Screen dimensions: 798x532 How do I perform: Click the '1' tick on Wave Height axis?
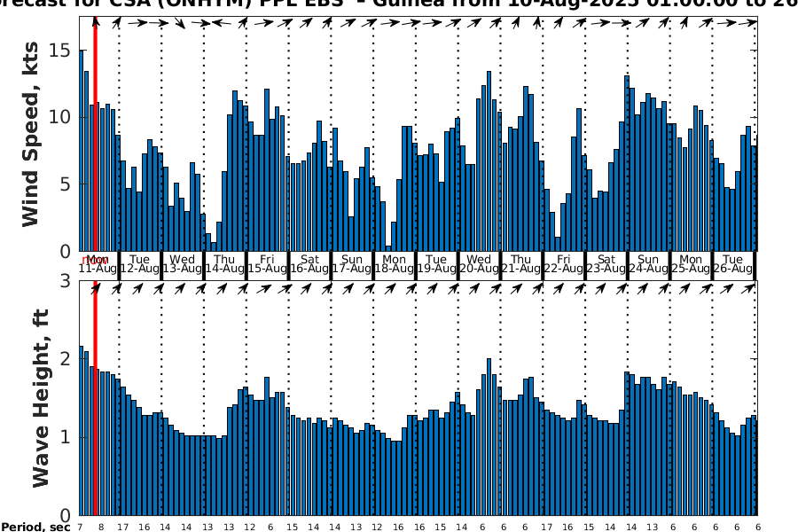click(66, 437)
